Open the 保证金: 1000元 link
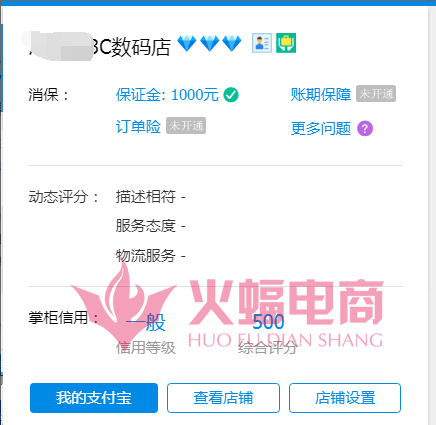The width and height of the screenshot is (436, 425). click(x=167, y=95)
